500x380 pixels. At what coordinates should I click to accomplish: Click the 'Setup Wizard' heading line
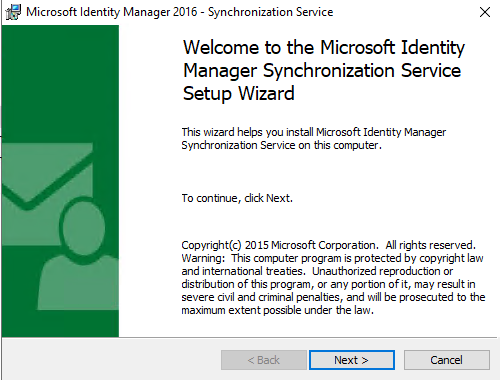[239, 93]
